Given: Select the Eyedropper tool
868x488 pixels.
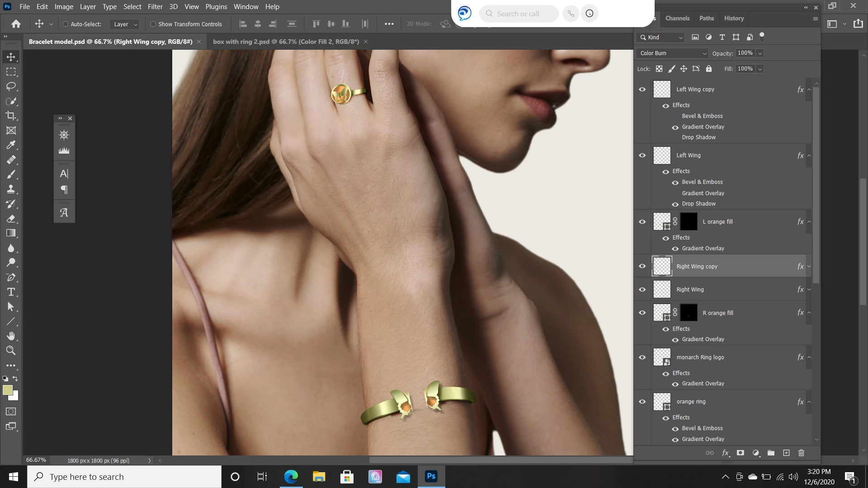Looking at the screenshot, I should coord(11,145).
